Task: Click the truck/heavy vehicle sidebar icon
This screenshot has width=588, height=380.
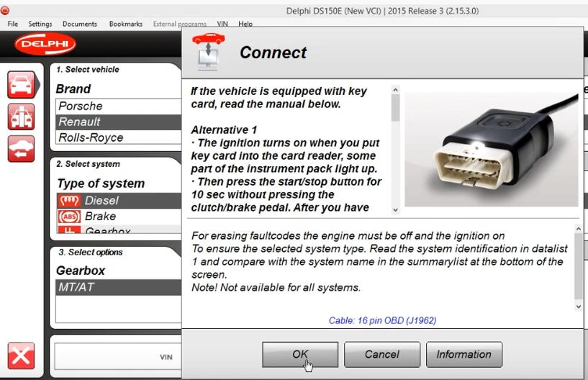Action: [21, 117]
